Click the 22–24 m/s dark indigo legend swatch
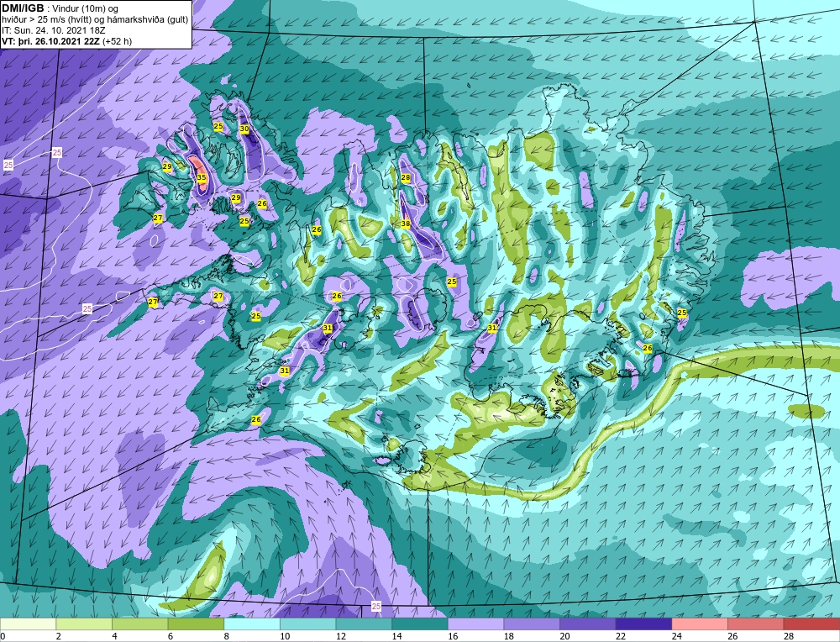 [644, 624]
